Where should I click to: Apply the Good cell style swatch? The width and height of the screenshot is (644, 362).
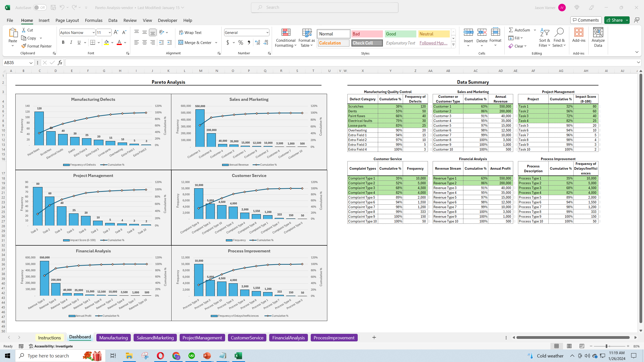[x=400, y=34]
